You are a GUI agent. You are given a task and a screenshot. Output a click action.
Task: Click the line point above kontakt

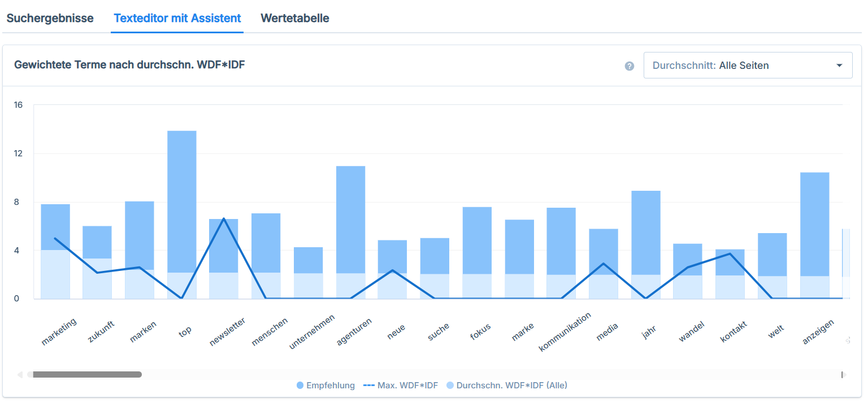(730, 253)
